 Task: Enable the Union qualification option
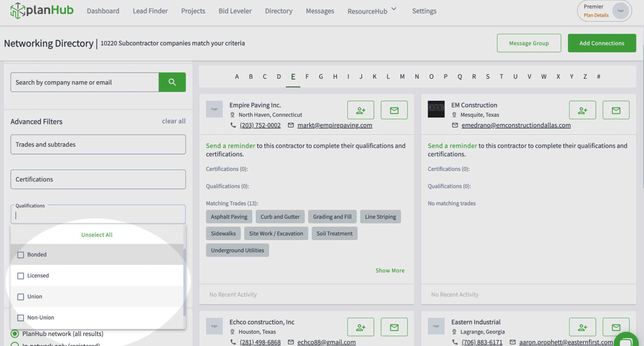pyautogui.click(x=20, y=297)
